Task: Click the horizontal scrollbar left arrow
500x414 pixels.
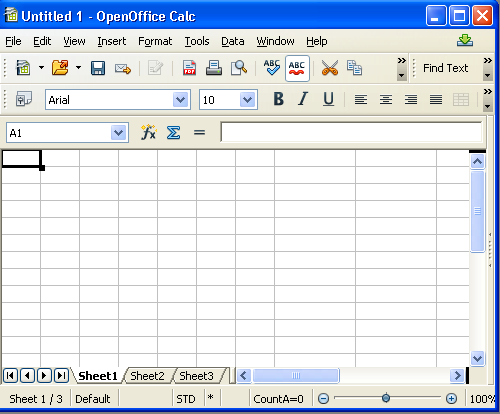Action: point(243,376)
